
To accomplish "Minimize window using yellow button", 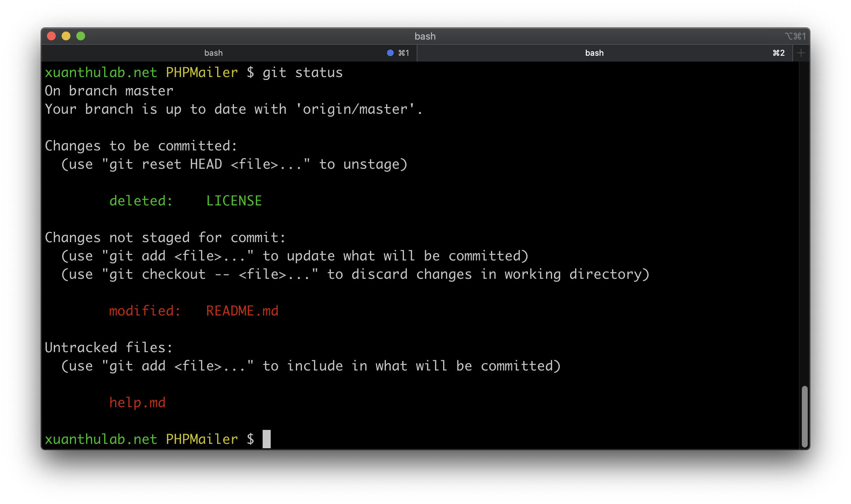I will tap(66, 36).
